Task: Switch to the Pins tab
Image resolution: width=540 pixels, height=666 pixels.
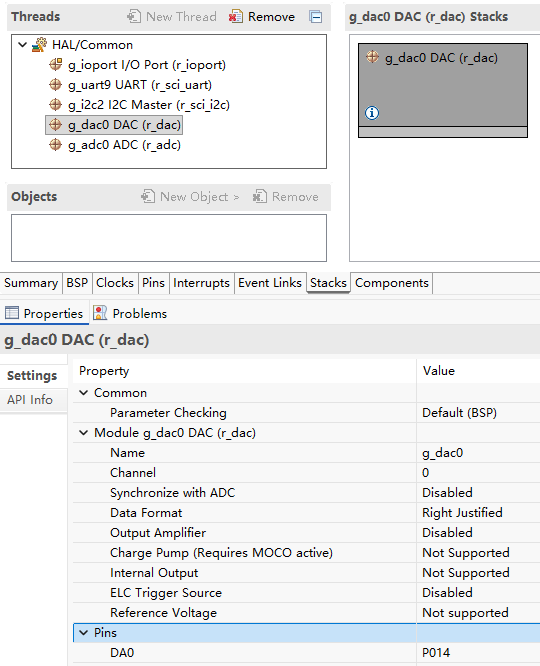Action: tap(153, 283)
